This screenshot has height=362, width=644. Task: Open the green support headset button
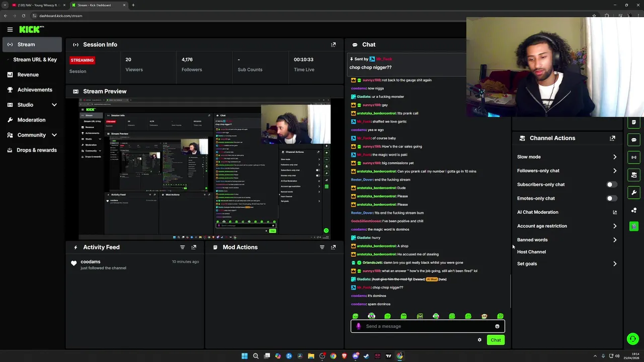pyautogui.click(x=633, y=339)
